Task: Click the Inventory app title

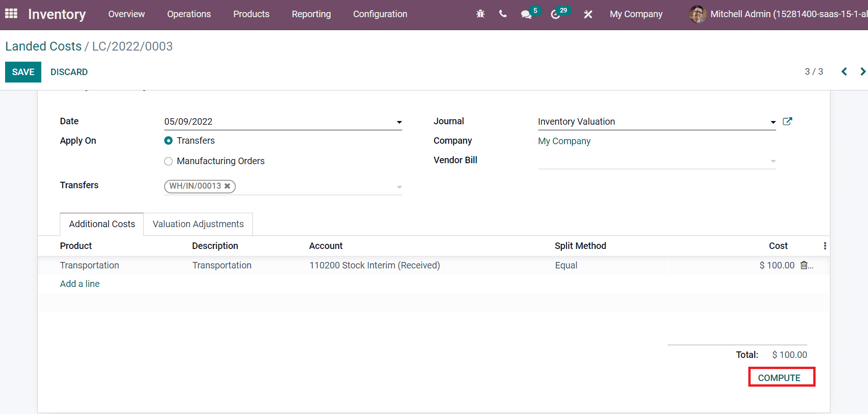Action: point(57,14)
